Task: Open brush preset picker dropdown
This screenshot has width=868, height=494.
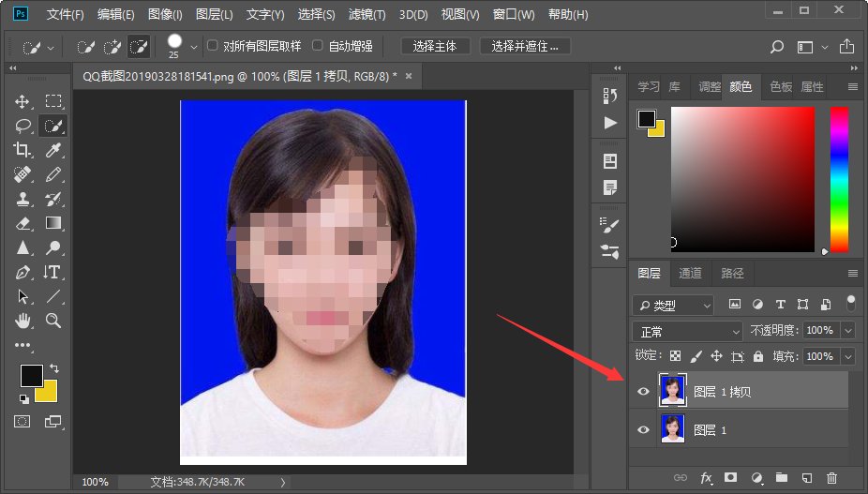Action: (x=194, y=47)
